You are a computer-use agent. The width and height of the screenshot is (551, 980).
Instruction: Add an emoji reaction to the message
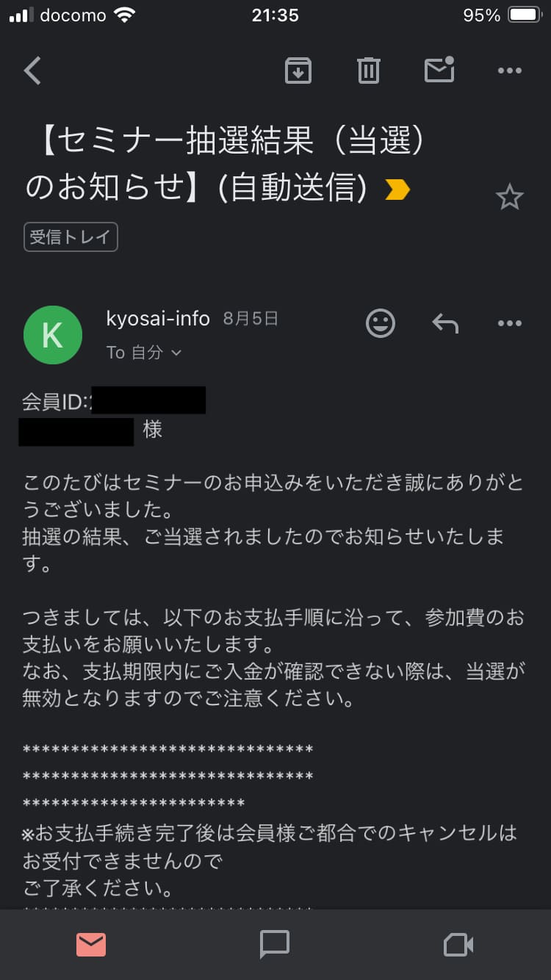tap(381, 323)
